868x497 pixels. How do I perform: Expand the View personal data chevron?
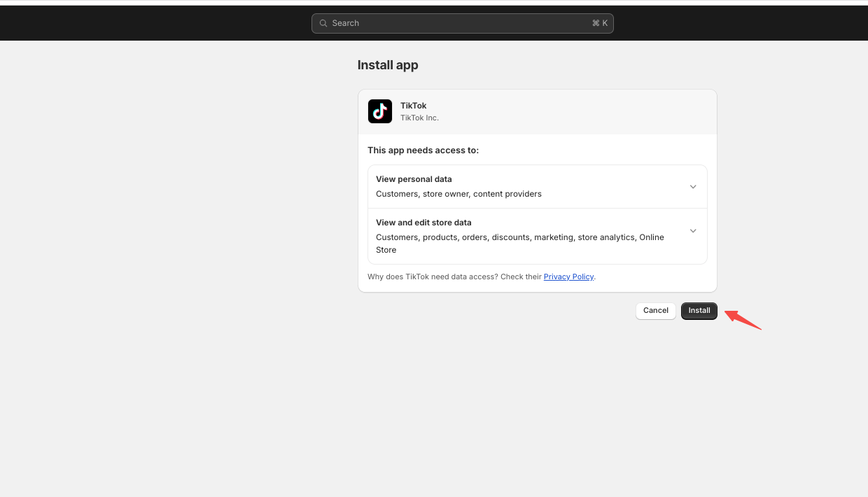pyautogui.click(x=693, y=187)
